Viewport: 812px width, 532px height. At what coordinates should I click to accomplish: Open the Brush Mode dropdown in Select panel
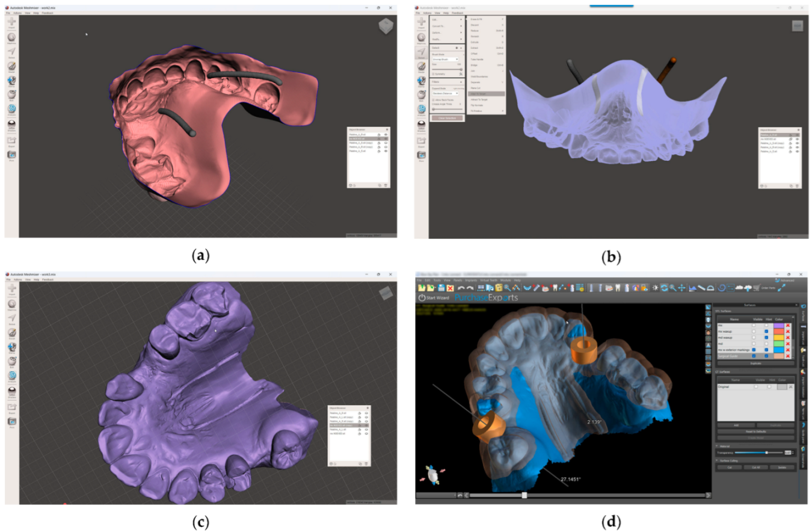pyautogui.click(x=446, y=60)
